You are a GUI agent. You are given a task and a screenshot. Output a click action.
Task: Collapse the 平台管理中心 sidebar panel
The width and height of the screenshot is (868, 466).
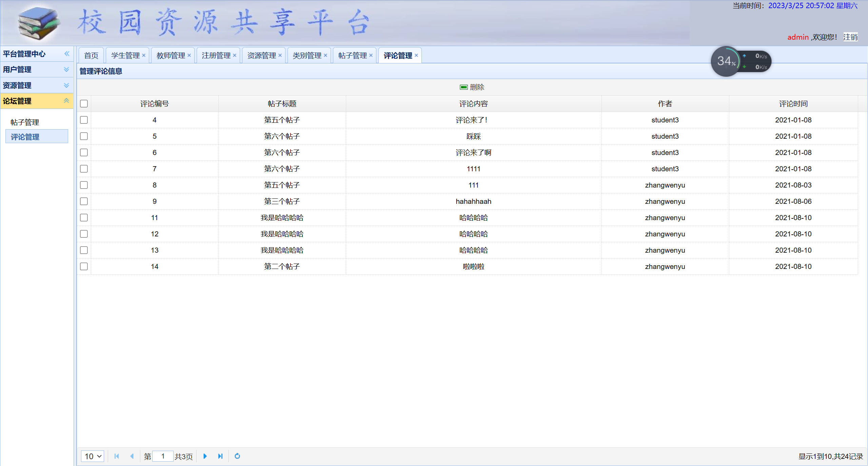(67, 54)
